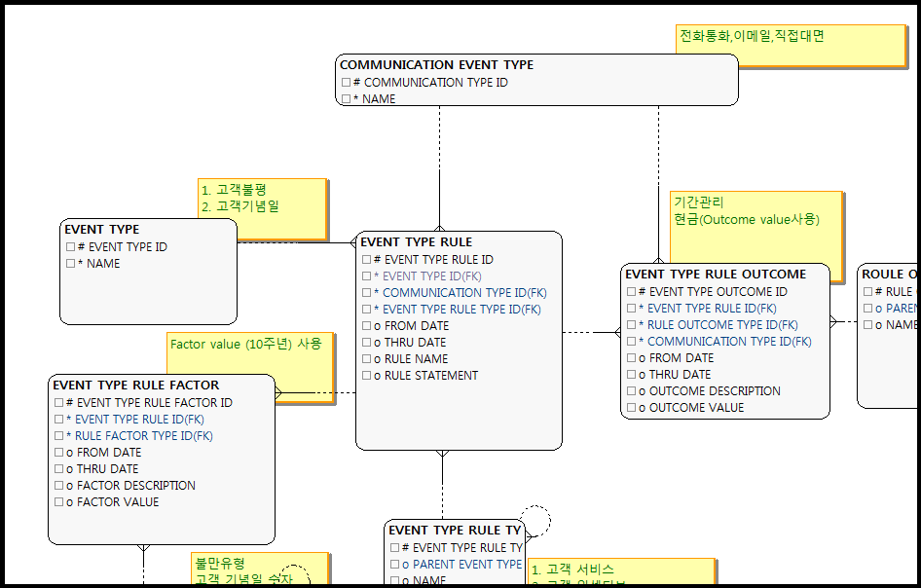
Task: Select the square icon beside RULE STATEMENT
Action: [366, 376]
